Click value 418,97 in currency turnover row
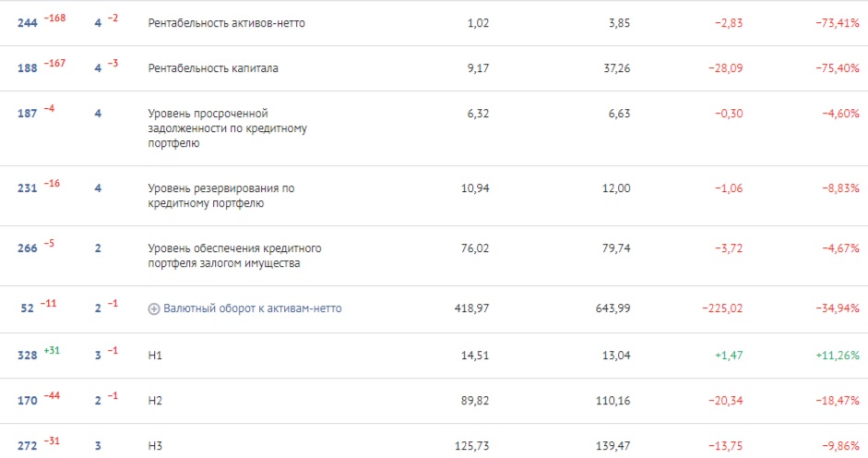The image size is (868, 458). tap(472, 309)
